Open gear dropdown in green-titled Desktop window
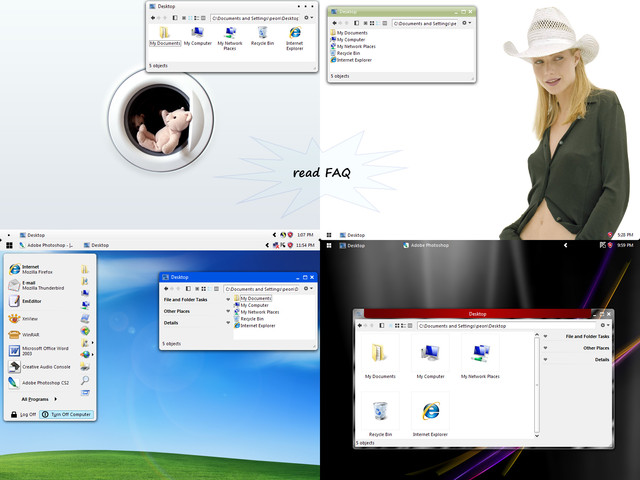Screen dimensions: 640x480 (466, 23)
